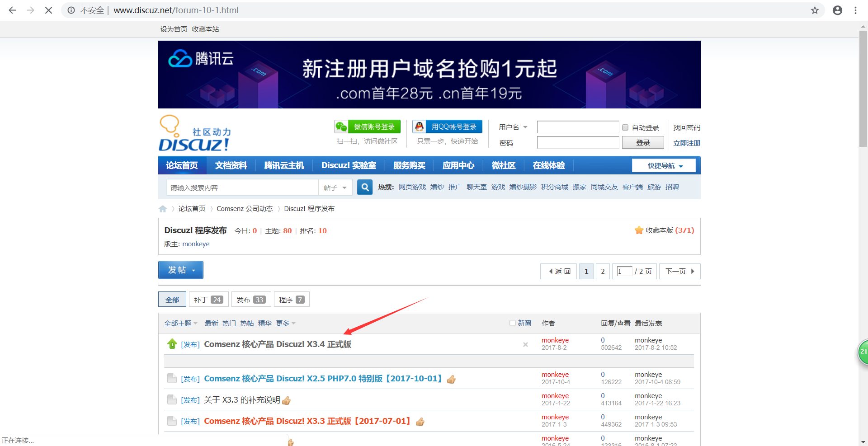Click username input field
The height and width of the screenshot is (446, 868).
[578, 127]
